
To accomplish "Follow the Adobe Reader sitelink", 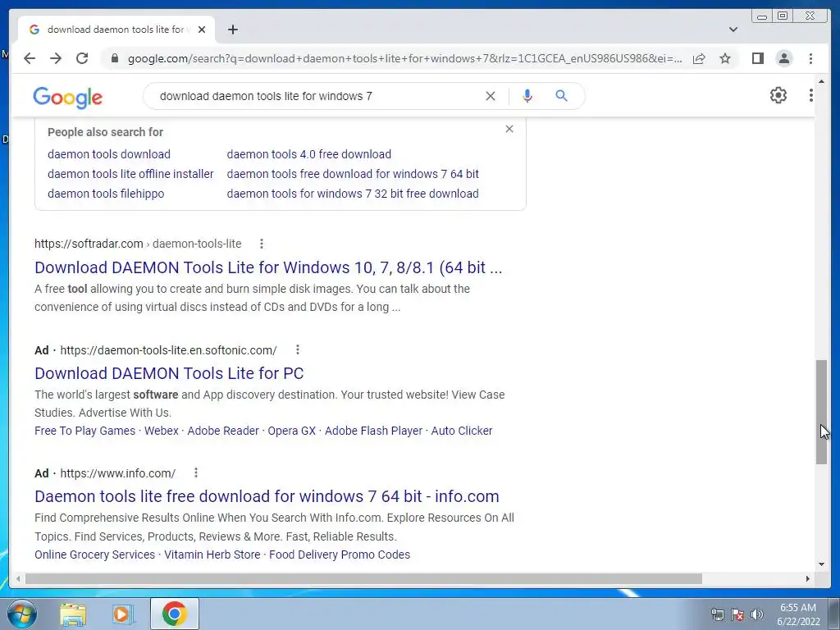I will (x=223, y=431).
